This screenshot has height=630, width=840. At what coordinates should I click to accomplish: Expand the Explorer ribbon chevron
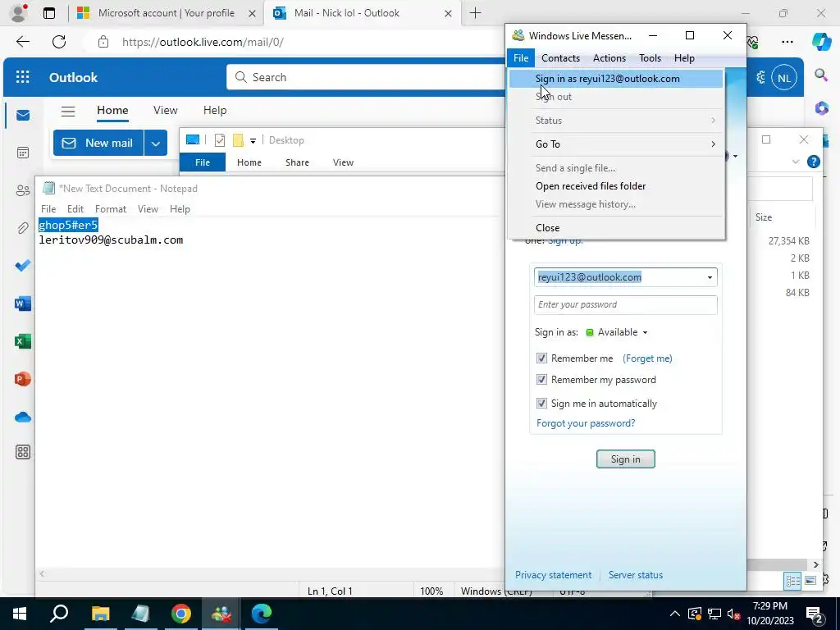coord(796,162)
